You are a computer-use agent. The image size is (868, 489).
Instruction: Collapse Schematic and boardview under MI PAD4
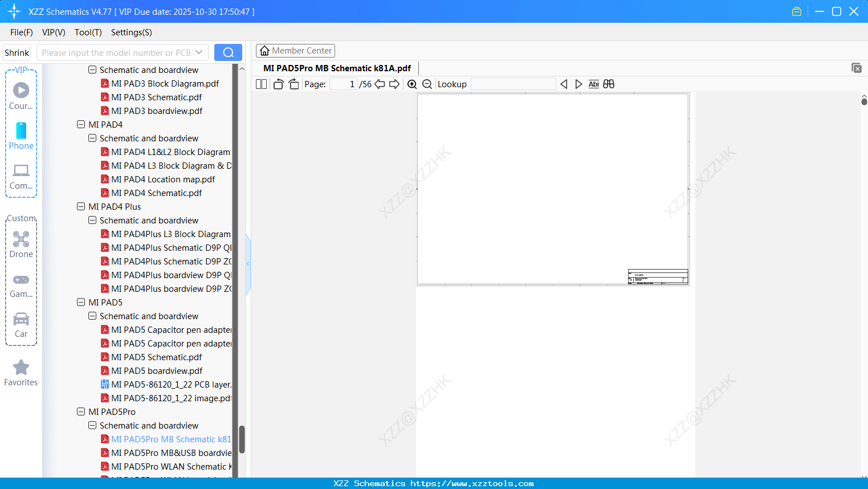pyautogui.click(x=92, y=138)
